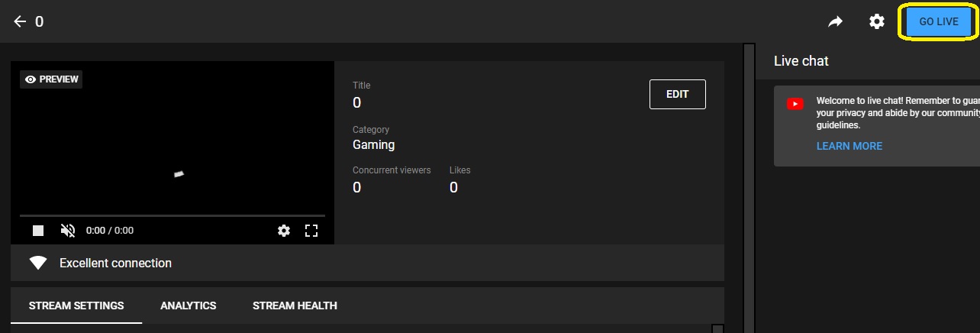Edit the stream title details

(678, 94)
